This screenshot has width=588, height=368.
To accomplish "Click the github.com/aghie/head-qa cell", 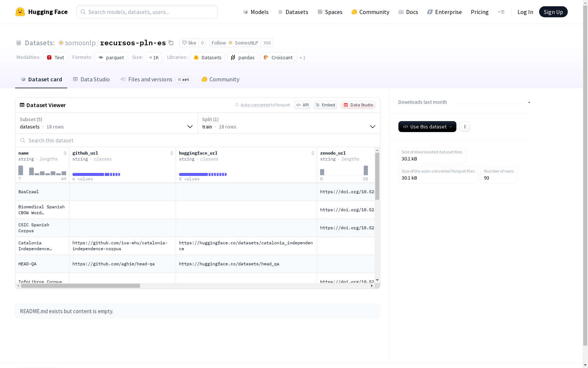I will [x=122, y=264].
